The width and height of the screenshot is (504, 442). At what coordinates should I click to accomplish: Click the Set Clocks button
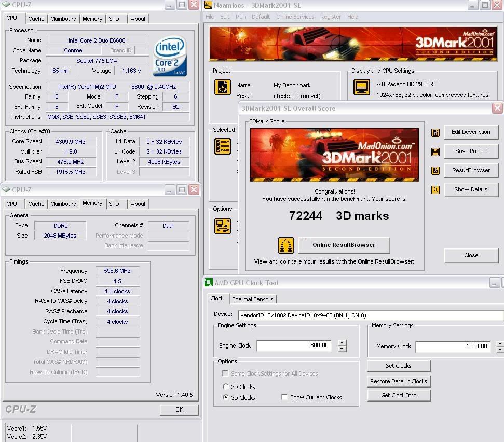point(399,366)
